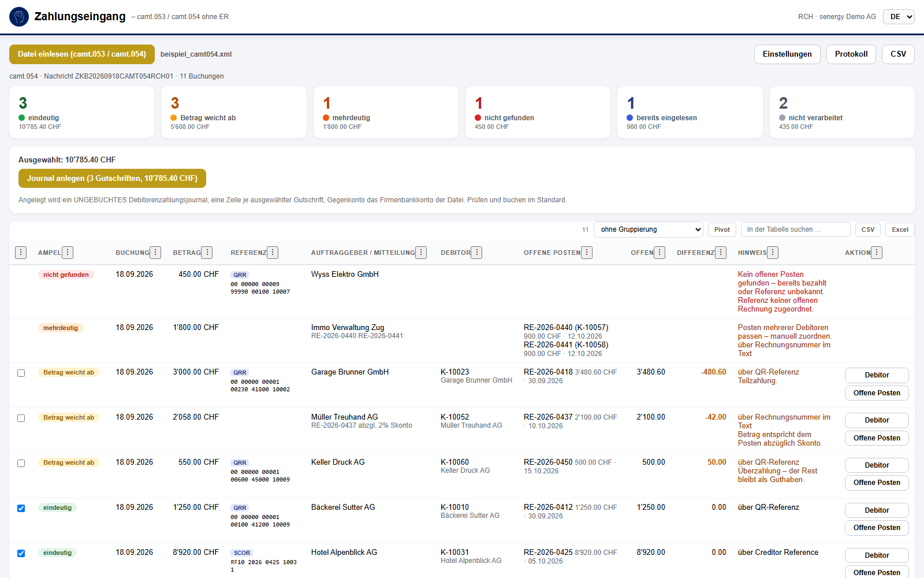924x578 pixels.
Task: Open Debitor for Bäckerei Sutter AG
Action: [x=877, y=510]
